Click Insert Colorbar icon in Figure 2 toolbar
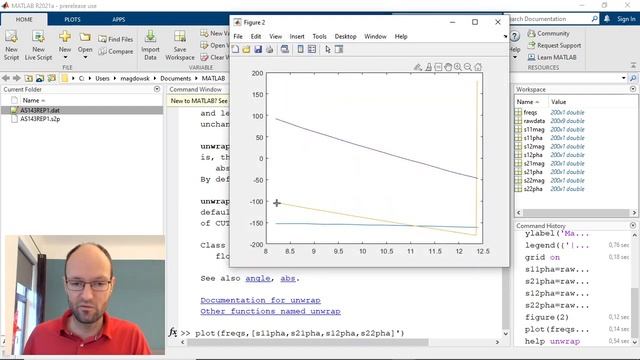640x360 pixels. (300, 49)
